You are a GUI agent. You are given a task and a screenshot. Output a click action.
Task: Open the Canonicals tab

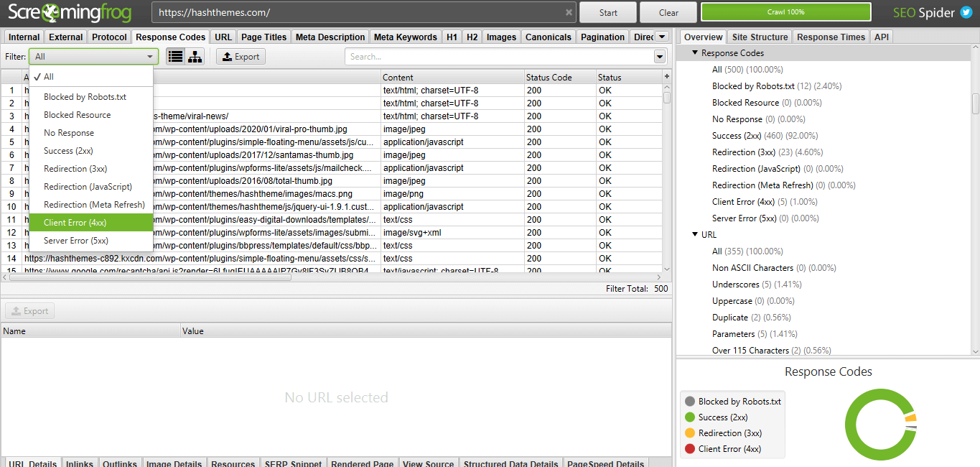pos(549,37)
